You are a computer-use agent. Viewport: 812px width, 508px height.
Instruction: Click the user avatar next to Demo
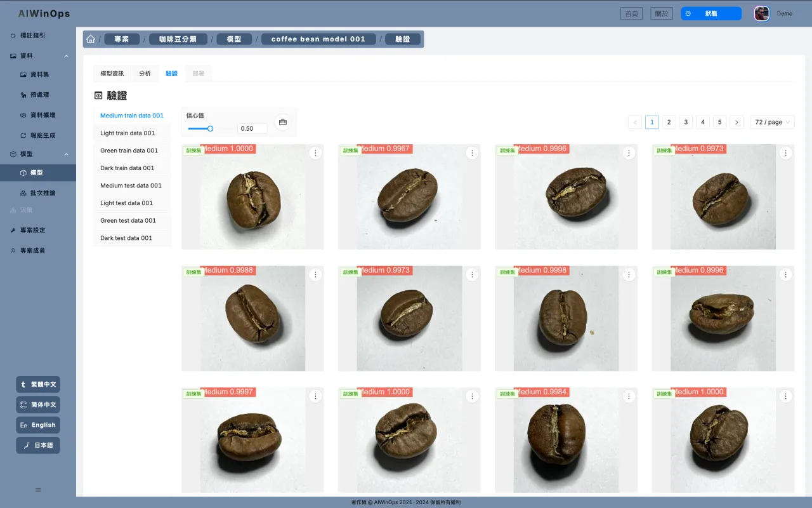pyautogui.click(x=762, y=13)
